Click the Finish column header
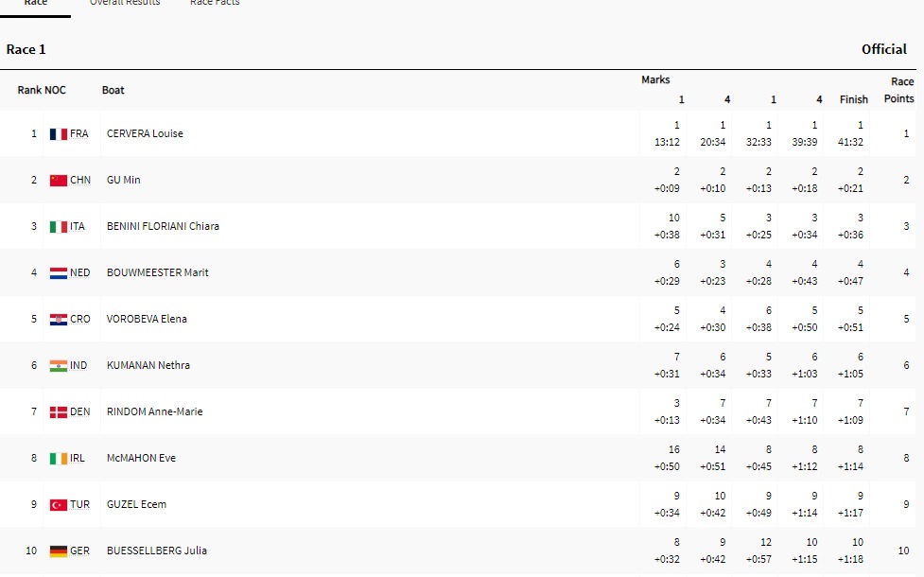924x577 pixels. (x=853, y=99)
